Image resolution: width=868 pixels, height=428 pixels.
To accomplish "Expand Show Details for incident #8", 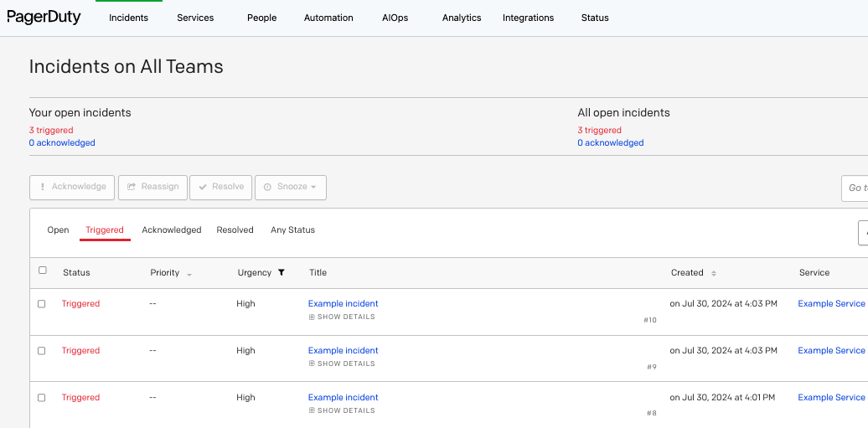I will 342,411.
